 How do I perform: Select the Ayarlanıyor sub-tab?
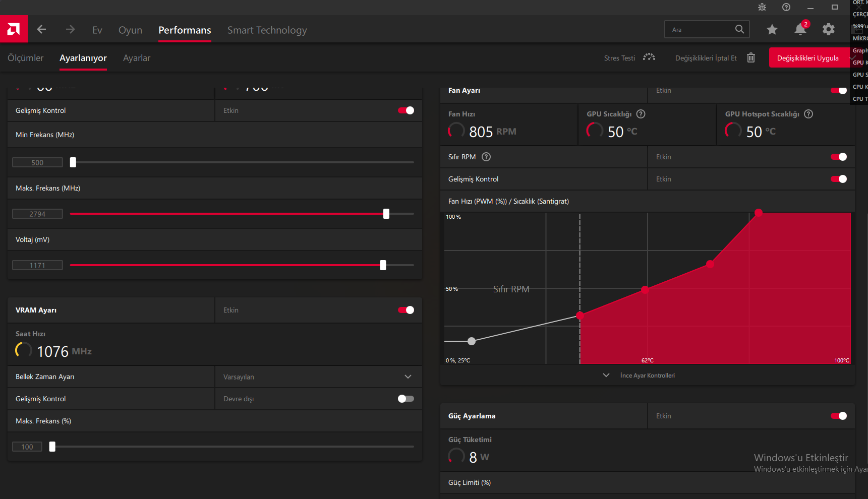tap(83, 58)
